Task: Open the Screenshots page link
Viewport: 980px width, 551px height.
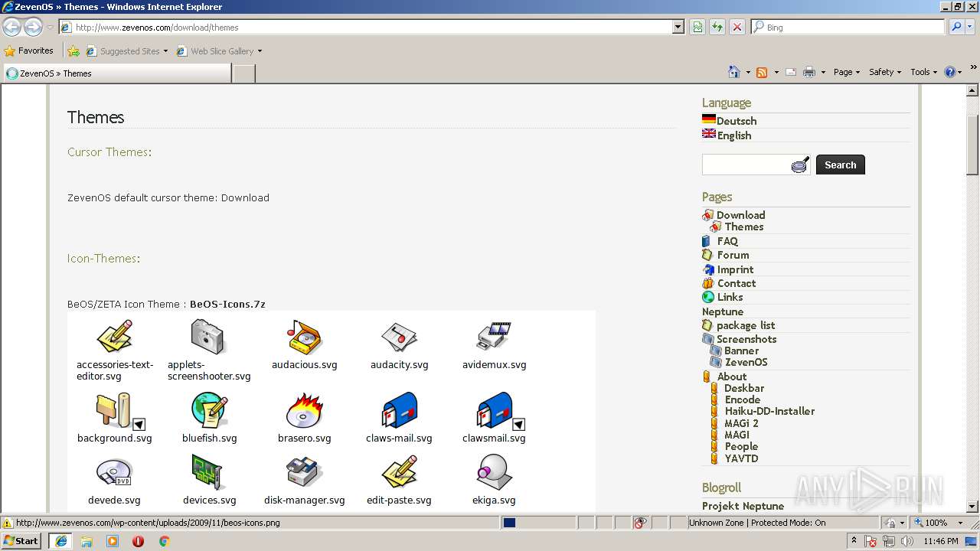Action: [746, 339]
